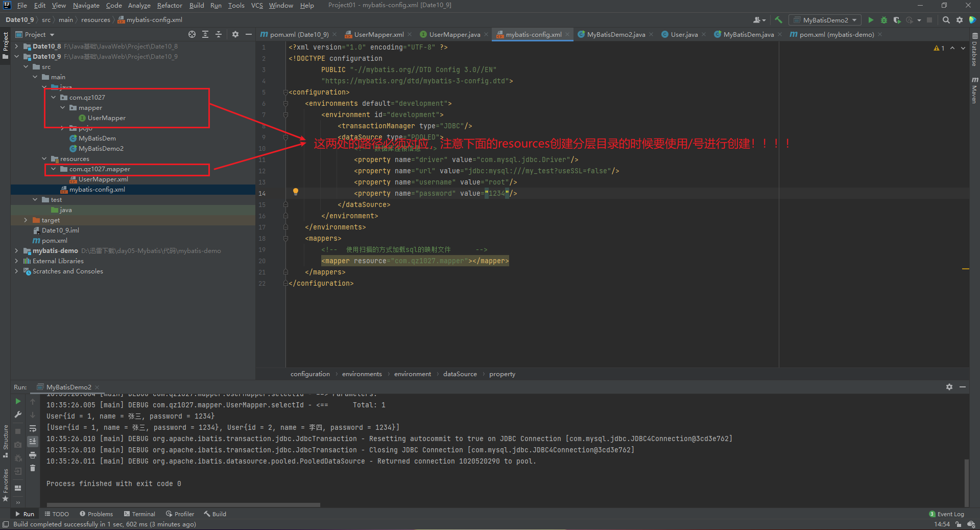
Task: Click the dataSource breadcrumb
Action: click(460, 374)
